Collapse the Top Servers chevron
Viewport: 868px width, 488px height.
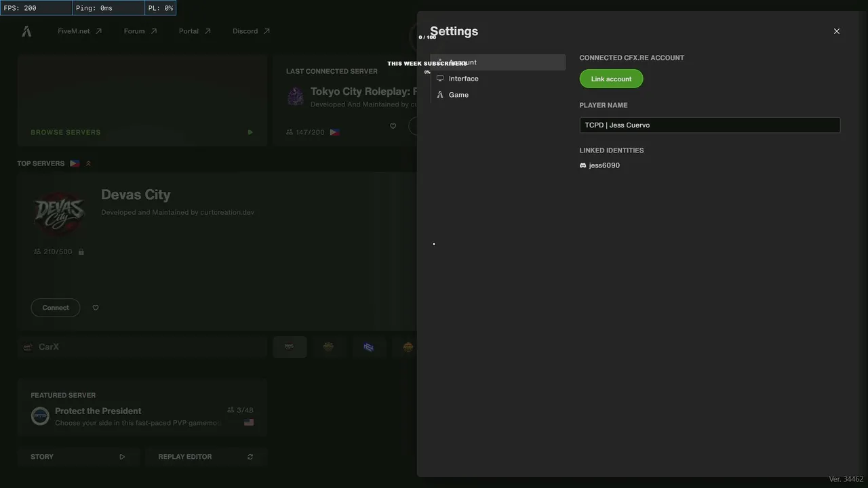coord(88,163)
